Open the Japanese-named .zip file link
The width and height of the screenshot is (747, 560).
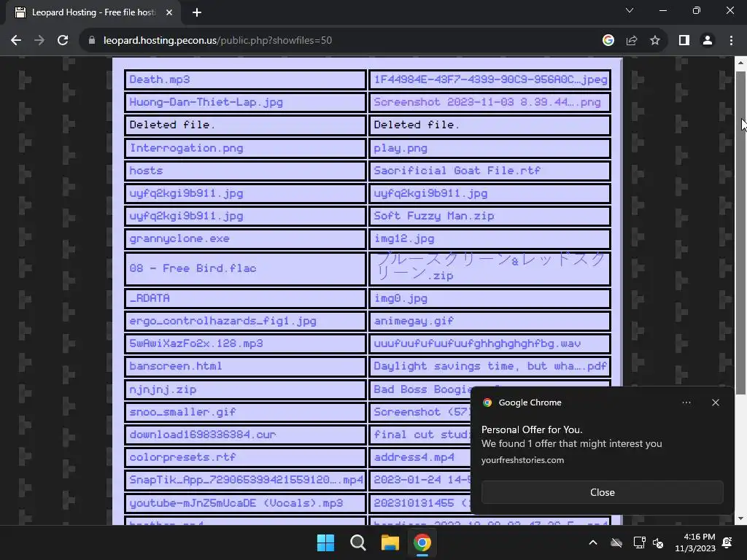490,267
